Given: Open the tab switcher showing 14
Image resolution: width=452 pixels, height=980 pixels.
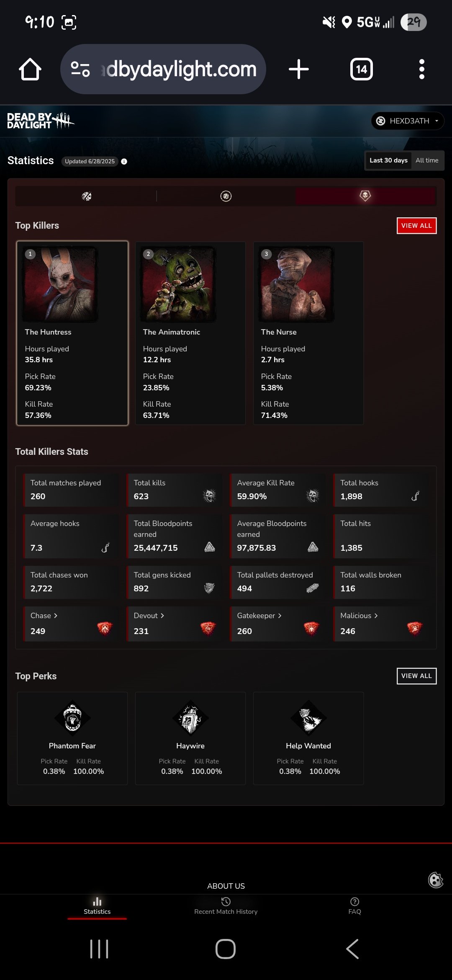Looking at the screenshot, I should pyautogui.click(x=362, y=69).
